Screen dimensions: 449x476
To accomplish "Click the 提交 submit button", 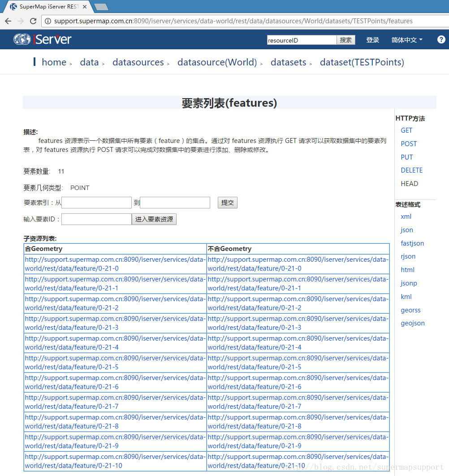I will [227, 203].
